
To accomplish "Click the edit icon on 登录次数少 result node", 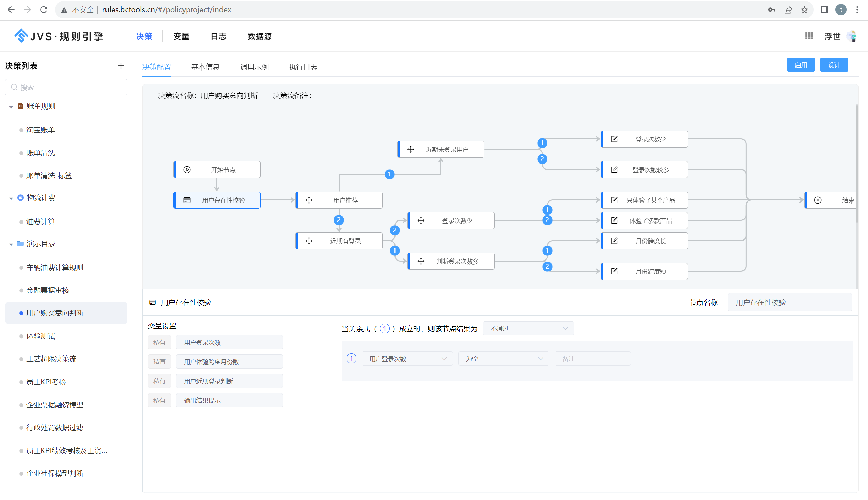I will [614, 139].
